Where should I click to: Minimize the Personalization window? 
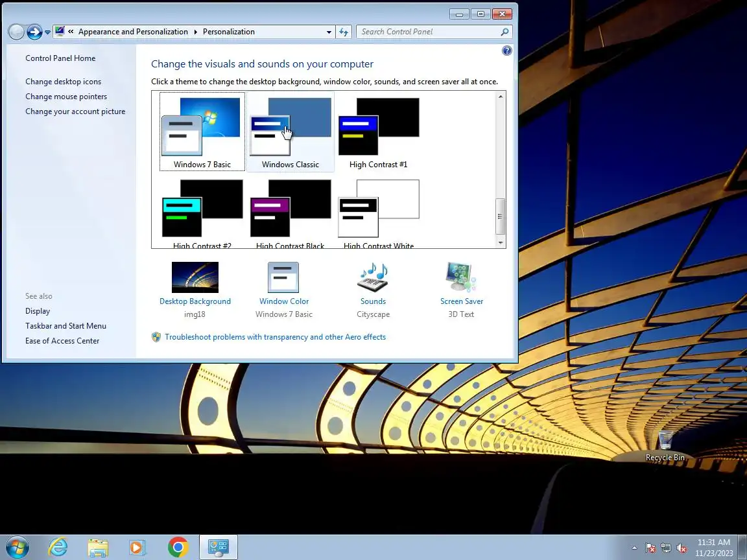click(x=459, y=14)
